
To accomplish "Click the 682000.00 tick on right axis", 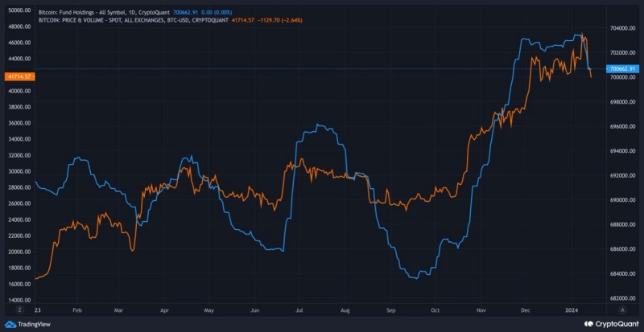I will pyautogui.click(x=624, y=298).
